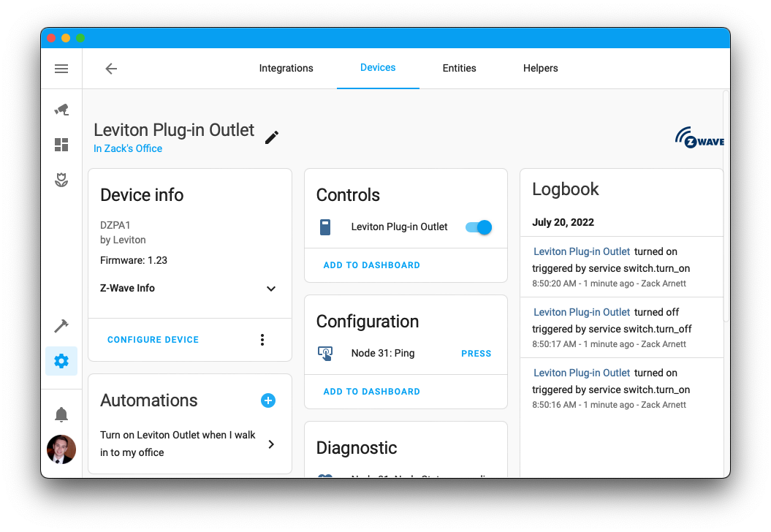Click the Z-Wave logo badge
This screenshot has height=532, width=771.
[x=699, y=137]
